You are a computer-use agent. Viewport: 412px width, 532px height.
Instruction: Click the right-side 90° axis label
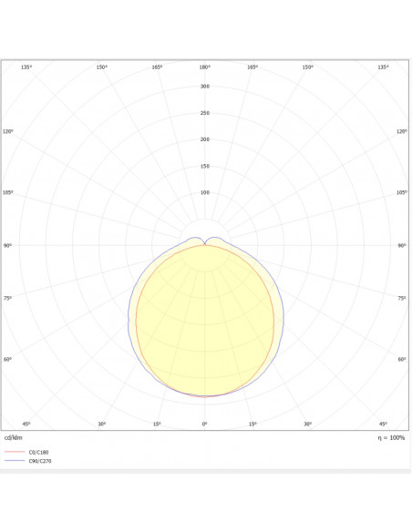(402, 245)
